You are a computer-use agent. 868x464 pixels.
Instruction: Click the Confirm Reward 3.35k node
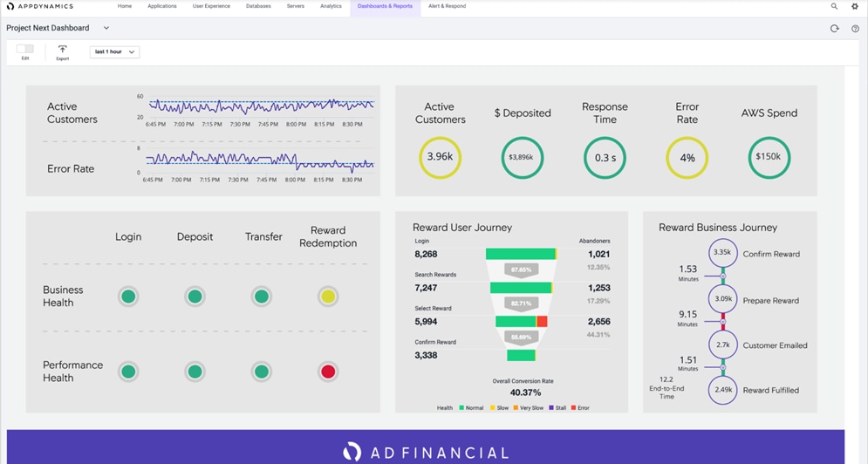click(723, 252)
